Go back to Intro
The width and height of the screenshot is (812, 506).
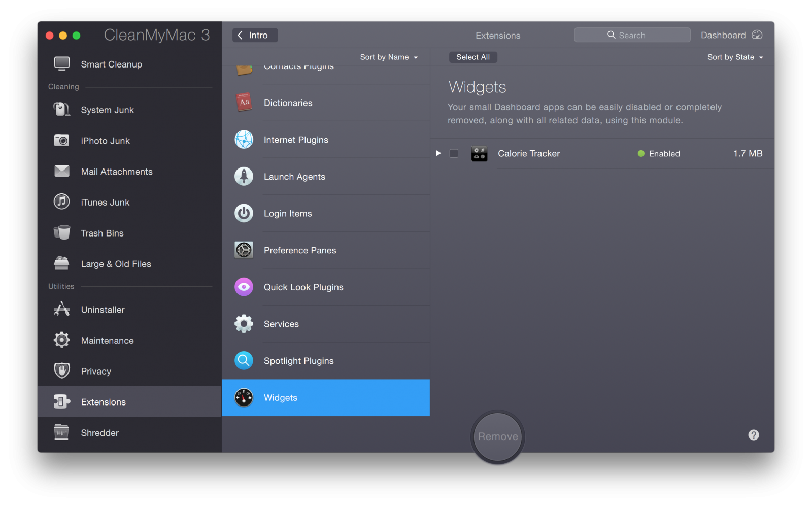click(x=255, y=35)
